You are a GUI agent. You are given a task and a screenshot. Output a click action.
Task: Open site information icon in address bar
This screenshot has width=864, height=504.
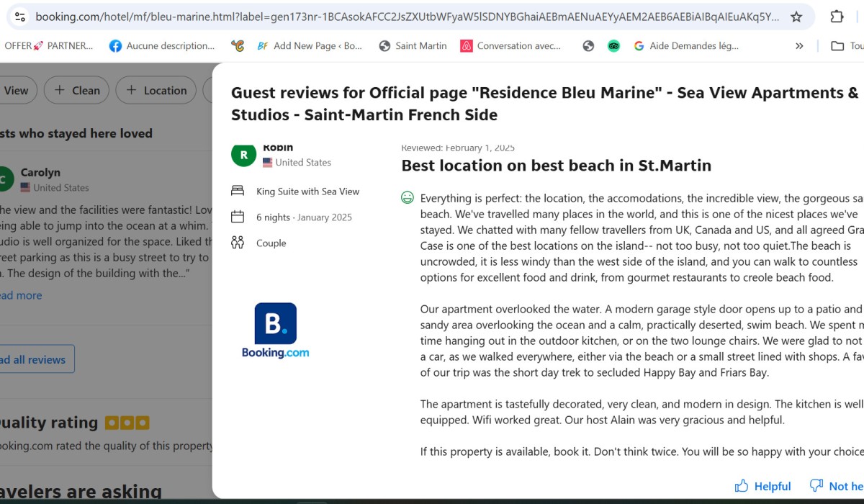tap(19, 17)
